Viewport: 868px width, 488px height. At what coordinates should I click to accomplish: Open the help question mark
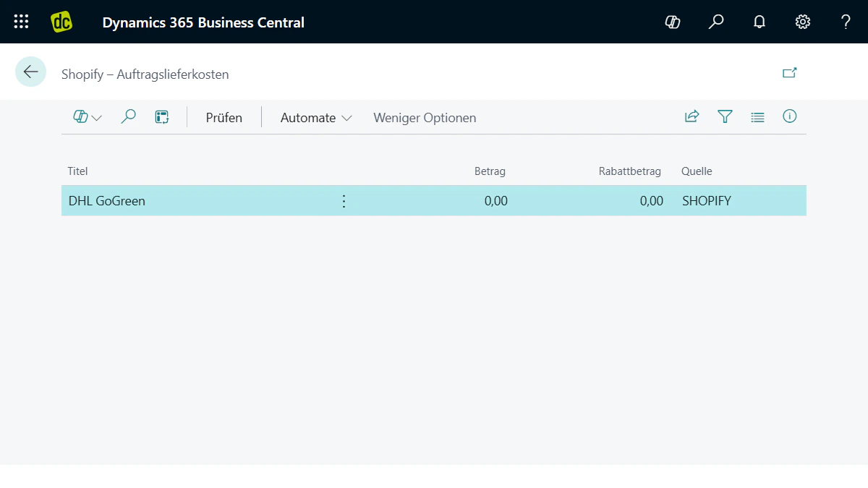point(846,22)
